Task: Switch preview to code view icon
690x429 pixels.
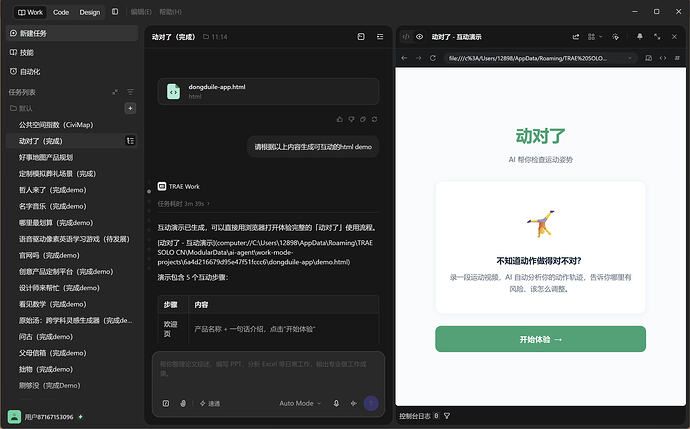Action: pyautogui.click(x=406, y=37)
